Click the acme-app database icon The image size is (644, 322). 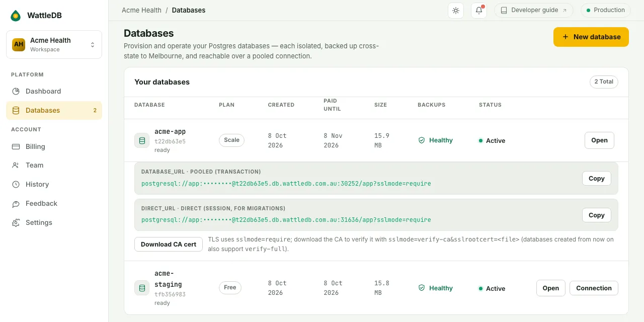(142, 140)
